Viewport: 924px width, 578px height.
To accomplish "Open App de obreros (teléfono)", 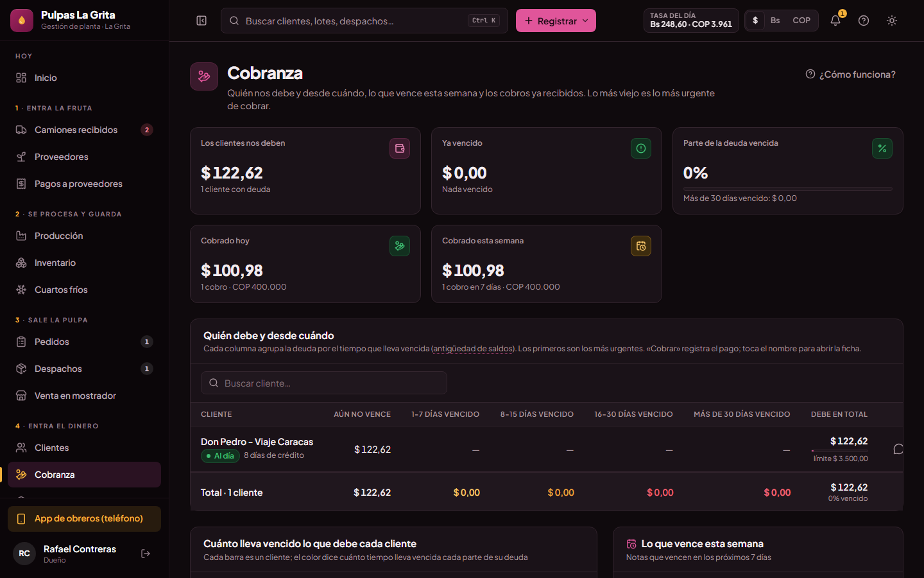I will [x=84, y=519].
